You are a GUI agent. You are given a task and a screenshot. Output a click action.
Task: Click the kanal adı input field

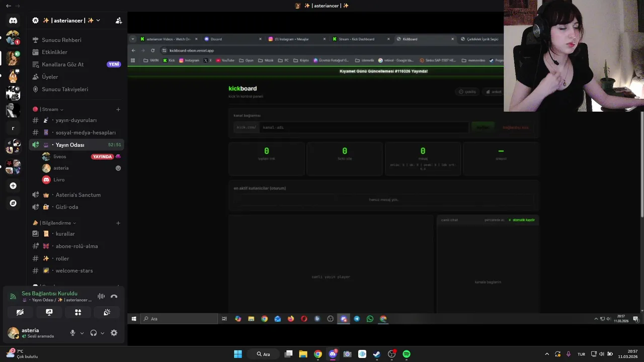click(364, 127)
